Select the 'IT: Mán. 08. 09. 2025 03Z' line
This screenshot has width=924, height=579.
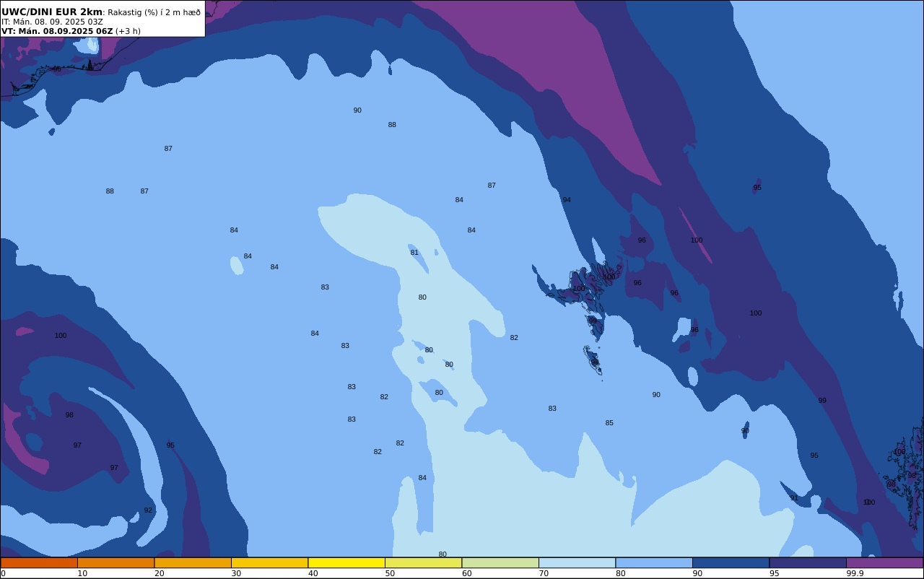[x=52, y=22]
